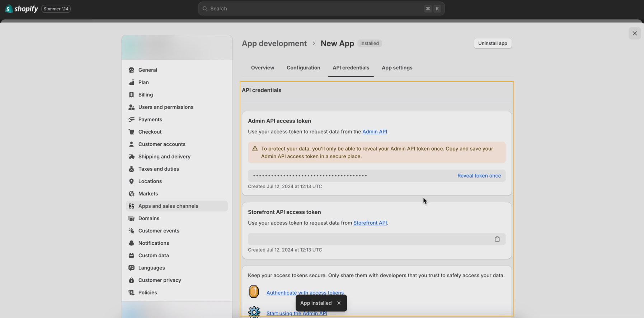Open Authenticate with access tokens link

(305, 293)
